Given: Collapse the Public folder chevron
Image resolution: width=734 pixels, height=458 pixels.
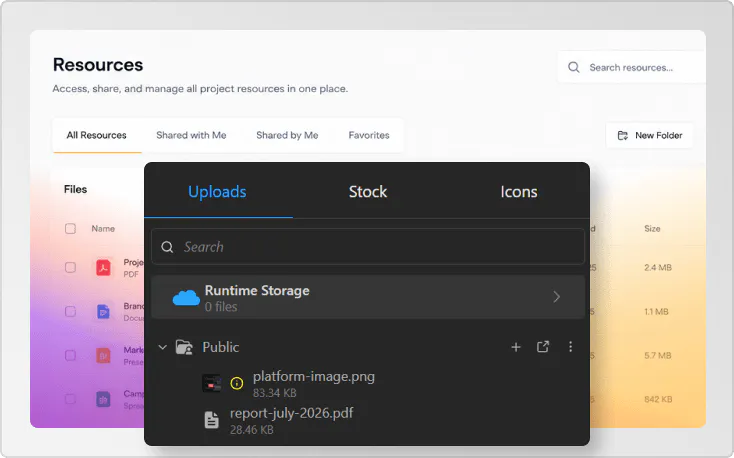Looking at the screenshot, I should click(162, 347).
